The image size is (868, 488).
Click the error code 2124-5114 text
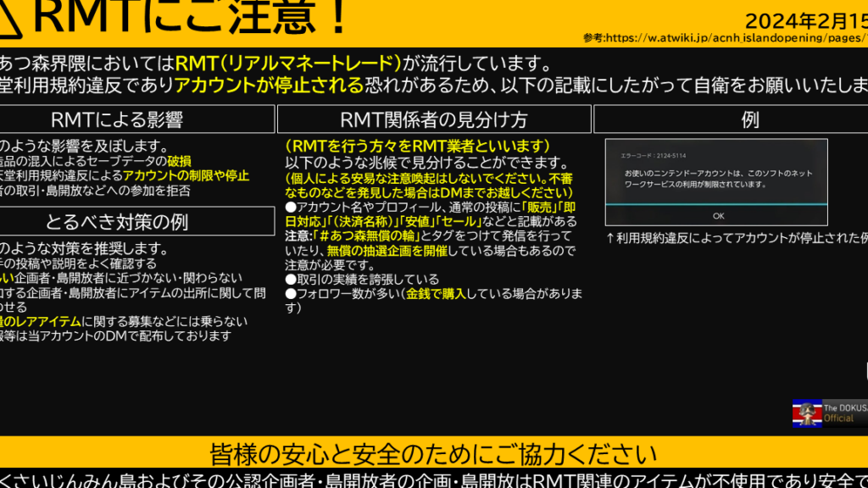click(x=648, y=157)
